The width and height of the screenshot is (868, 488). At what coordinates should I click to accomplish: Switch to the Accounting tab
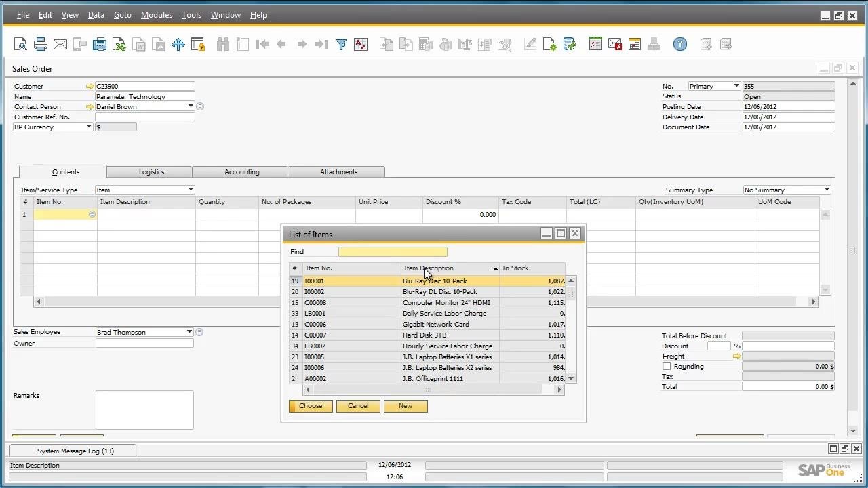click(x=242, y=172)
